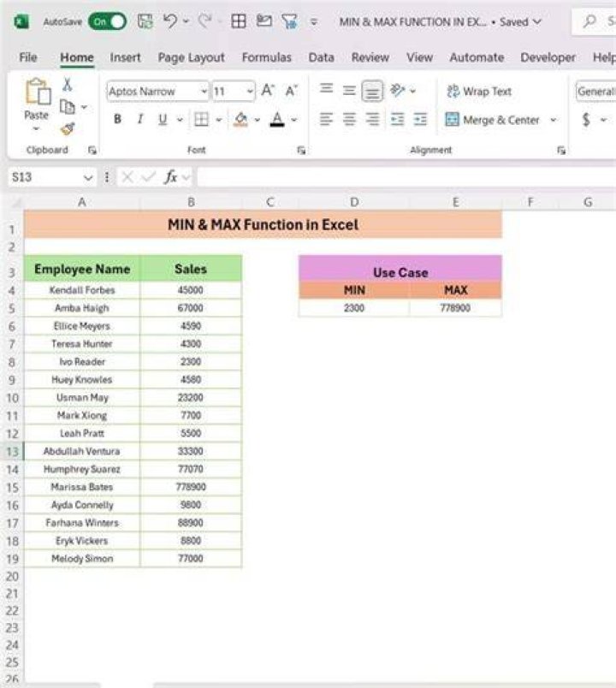Click the Center align icon

coord(349,119)
